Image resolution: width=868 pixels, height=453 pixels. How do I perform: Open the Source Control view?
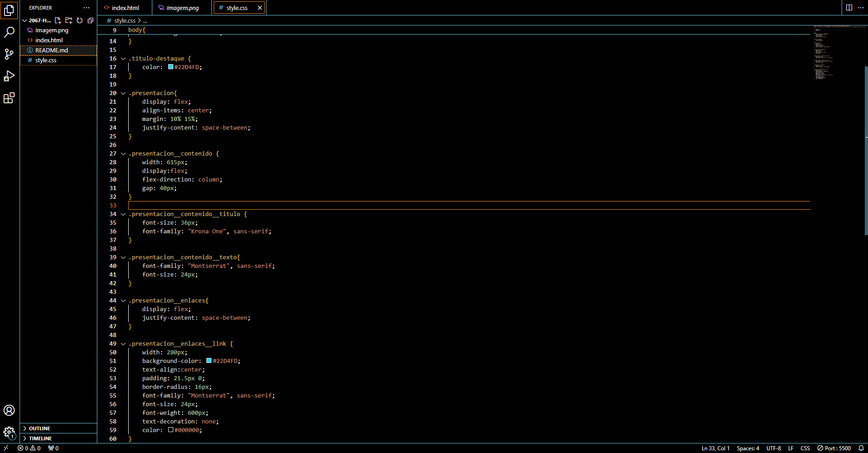9,54
